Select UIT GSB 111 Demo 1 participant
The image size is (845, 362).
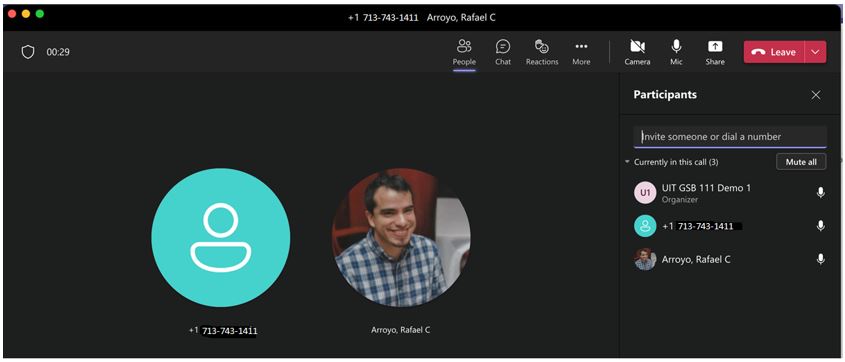[x=730, y=193]
